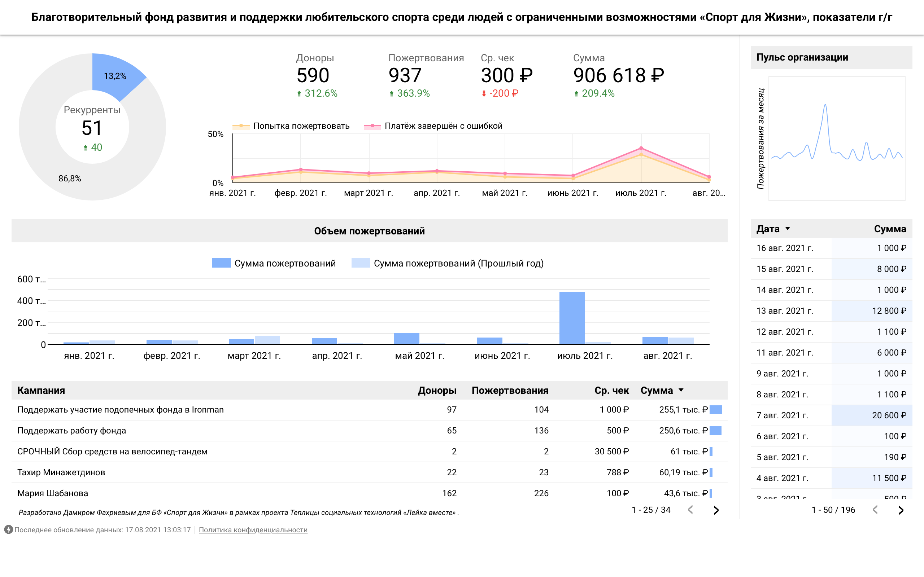
Task: Click the Доноры 590 scorecard
Action: (x=313, y=75)
